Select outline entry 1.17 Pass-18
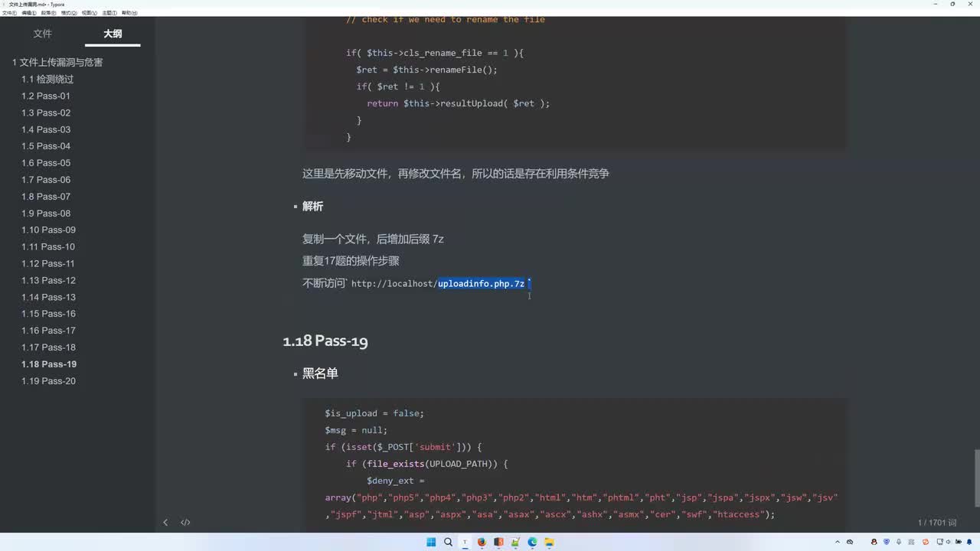This screenshot has width=980, height=551. click(48, 347)
